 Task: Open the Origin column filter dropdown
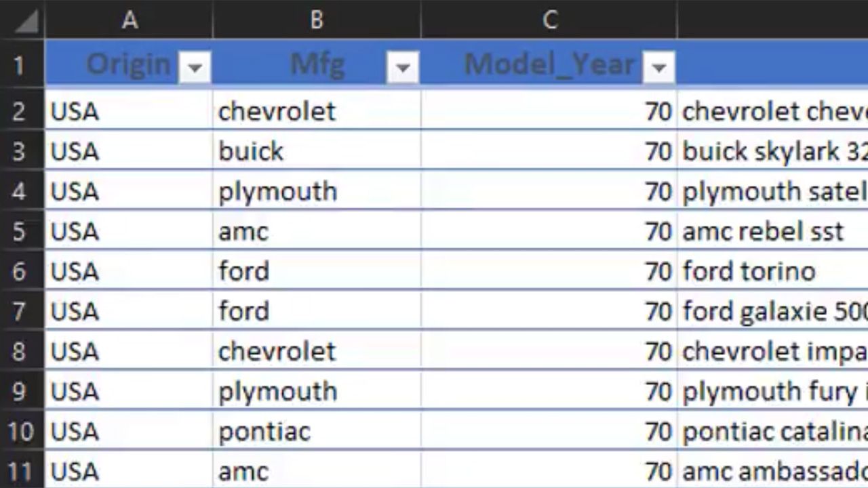coord(195,67)
